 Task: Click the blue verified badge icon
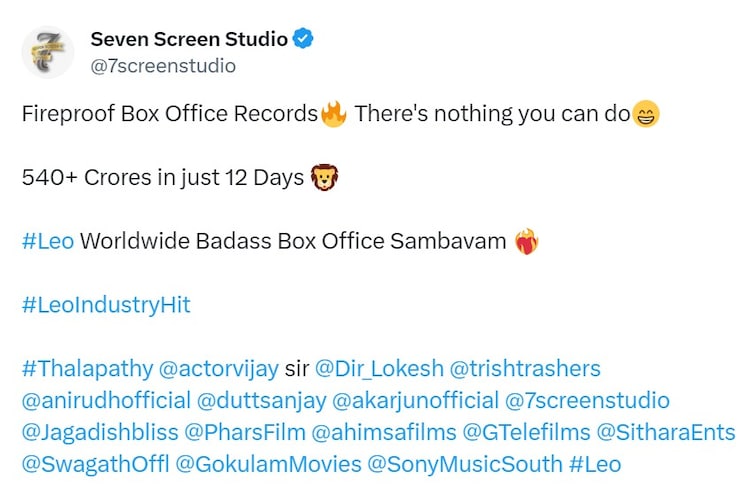pos(304,39)
